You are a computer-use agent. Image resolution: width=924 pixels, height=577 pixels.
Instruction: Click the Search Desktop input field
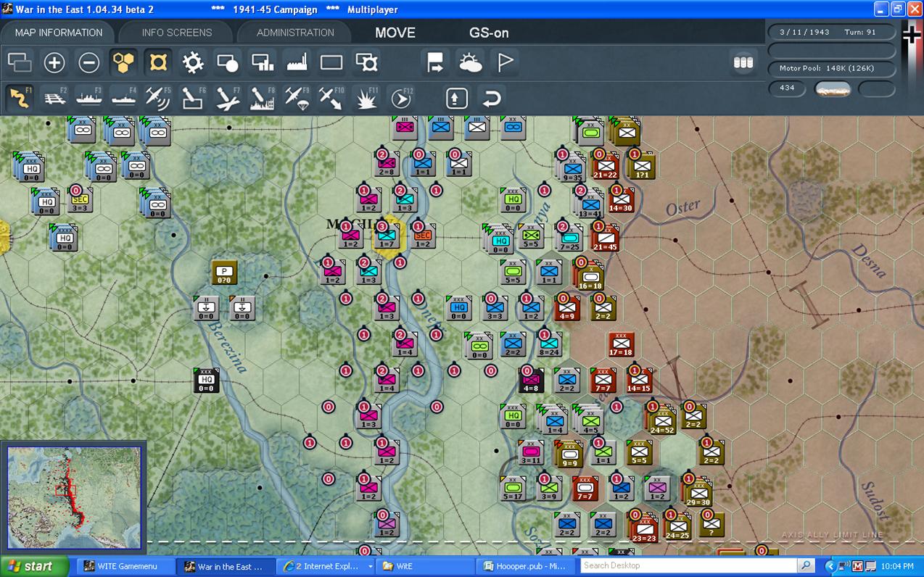(x=689, y=565)
